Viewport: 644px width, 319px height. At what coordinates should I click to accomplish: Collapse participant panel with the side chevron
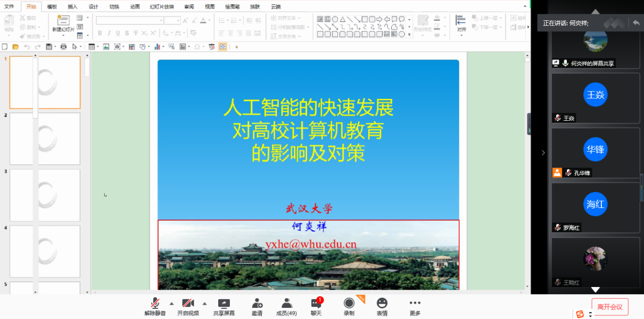543,152
